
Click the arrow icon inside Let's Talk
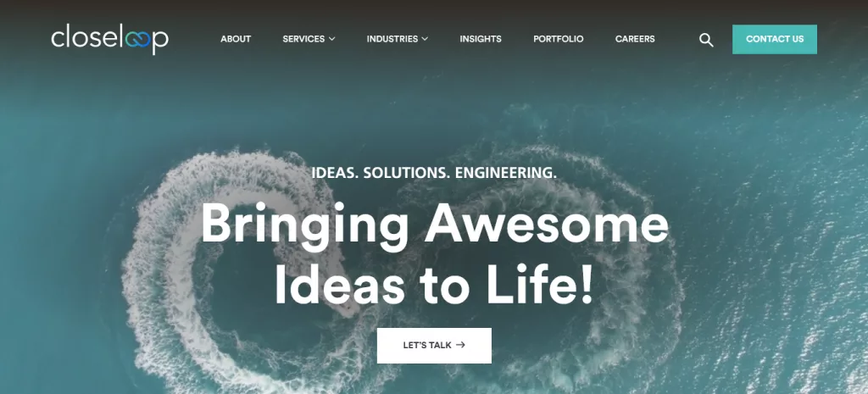pos(460,345)
